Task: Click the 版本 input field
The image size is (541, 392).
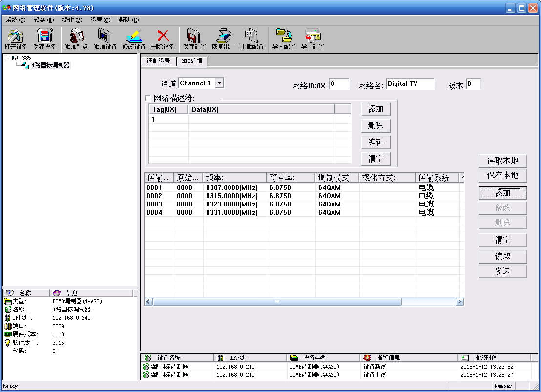Action: tap(473, 84)
